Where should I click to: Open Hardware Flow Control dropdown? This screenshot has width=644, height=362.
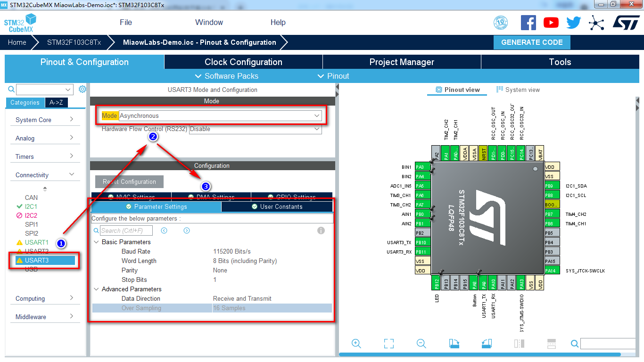(x=255, y=129)
